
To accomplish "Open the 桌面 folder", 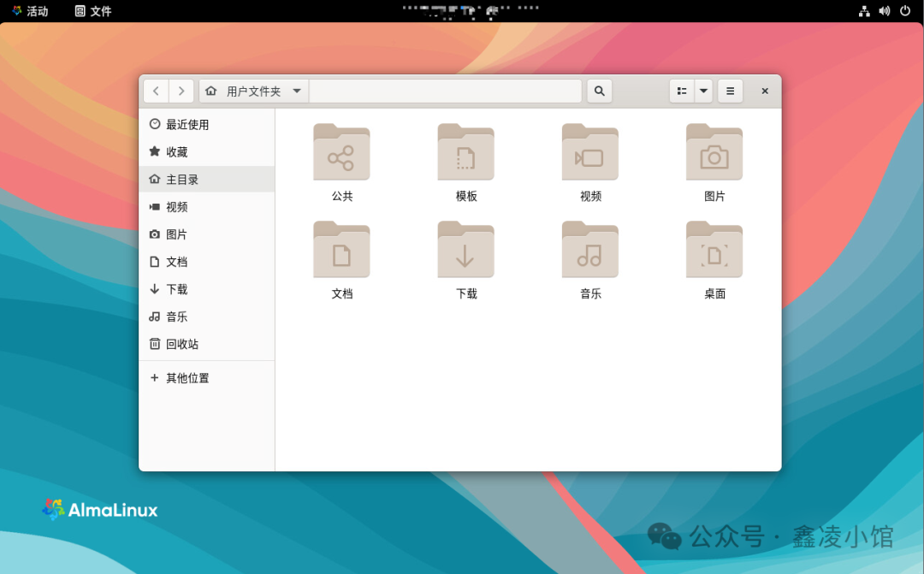I will [714, 250].
